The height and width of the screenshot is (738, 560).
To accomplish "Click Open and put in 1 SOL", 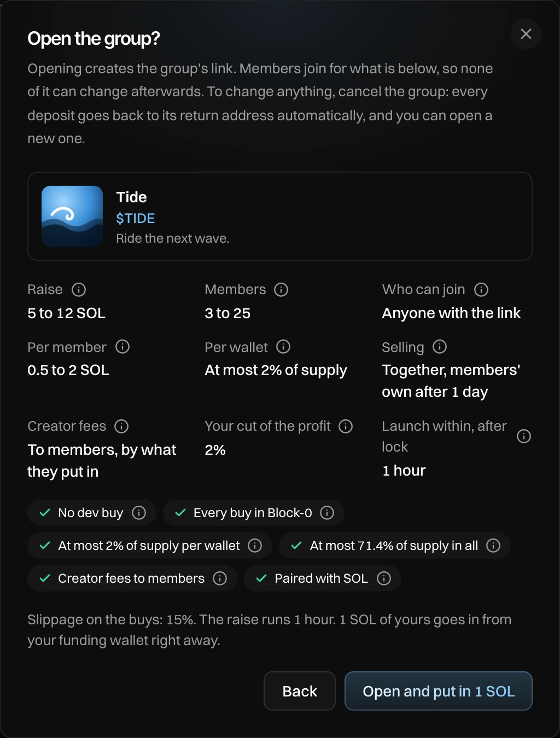I will [x=439, y=691].
